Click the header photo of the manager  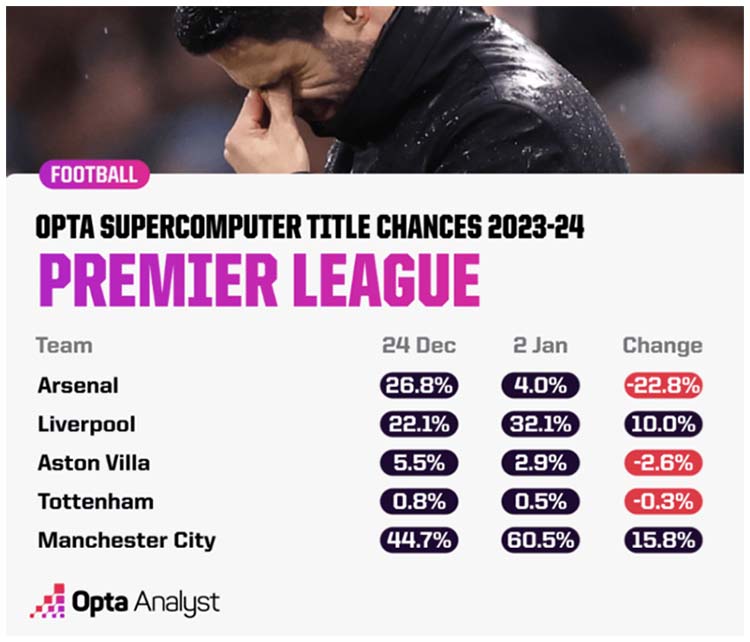point(375,90)
